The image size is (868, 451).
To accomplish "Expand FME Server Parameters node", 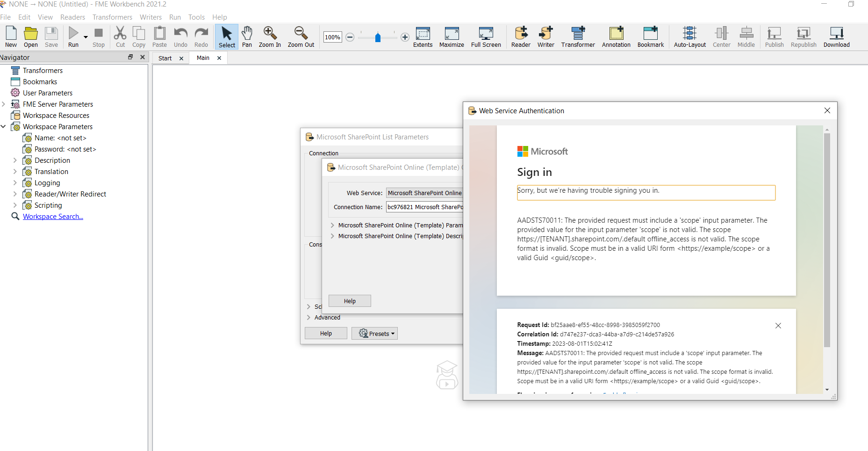I will click(4, 104).
